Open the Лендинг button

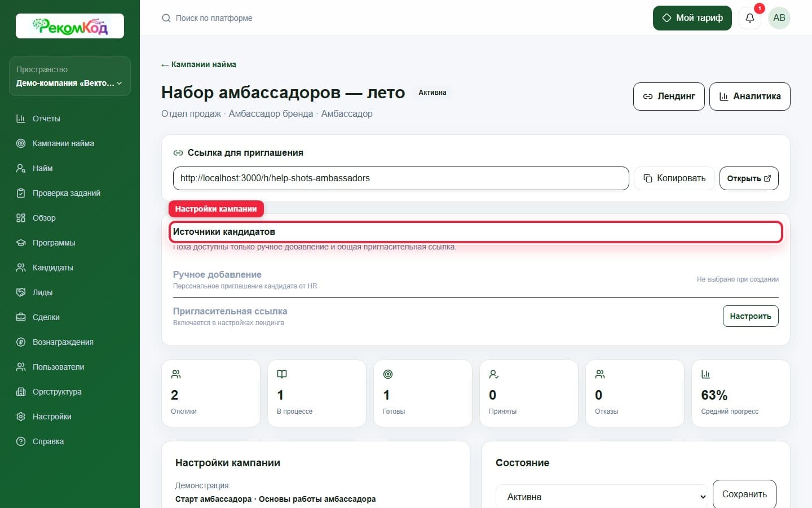pos(669,97)
